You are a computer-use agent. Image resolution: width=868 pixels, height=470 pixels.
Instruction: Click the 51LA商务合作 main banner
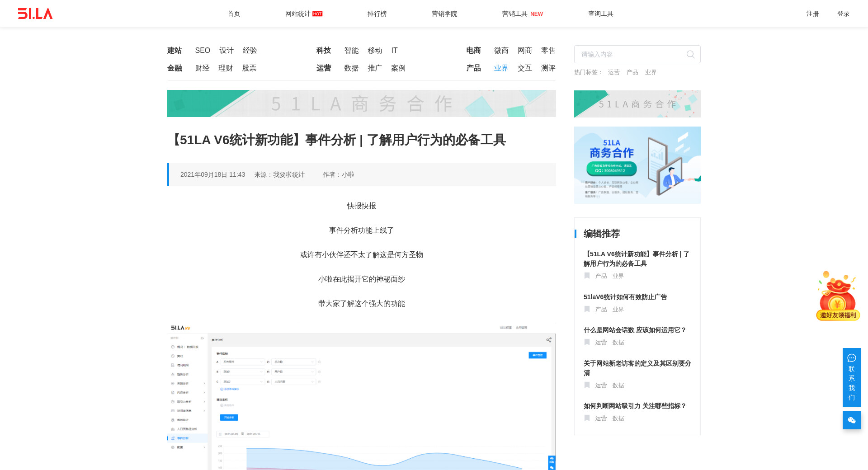coord(361,103)
